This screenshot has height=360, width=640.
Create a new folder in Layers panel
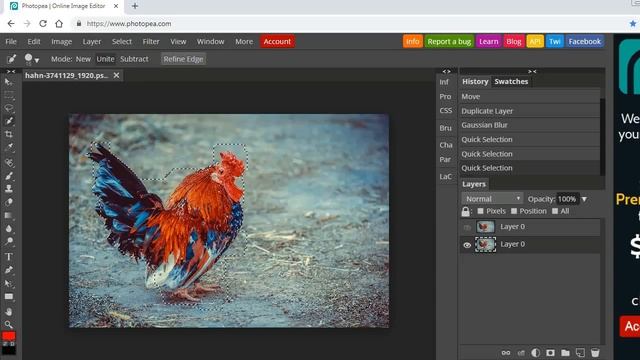pos(565,353)
